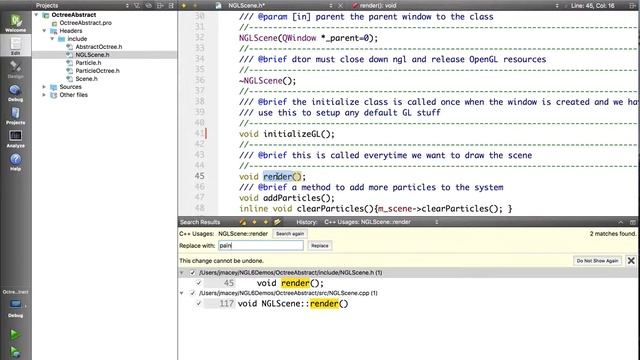This screenshot has height=360, width=640.
Task: Collapse the OctreeAbstract project node
Action: [x=36, y=15]
